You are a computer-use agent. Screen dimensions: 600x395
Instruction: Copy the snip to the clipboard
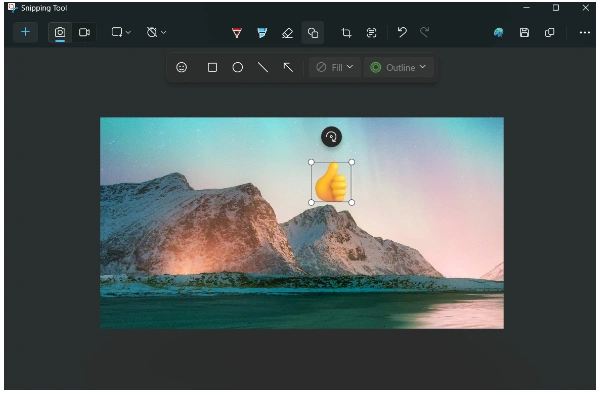pyautogui.click(x=549, y=33)
